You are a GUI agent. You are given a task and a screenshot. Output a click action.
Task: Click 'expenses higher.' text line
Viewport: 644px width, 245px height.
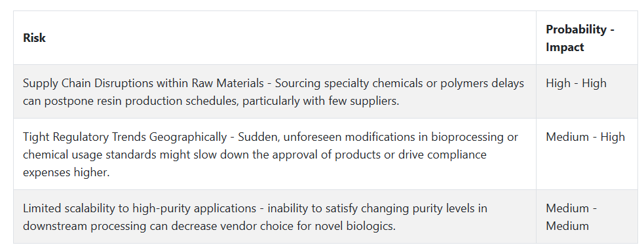pyautogui.click(x=66, y=172)
